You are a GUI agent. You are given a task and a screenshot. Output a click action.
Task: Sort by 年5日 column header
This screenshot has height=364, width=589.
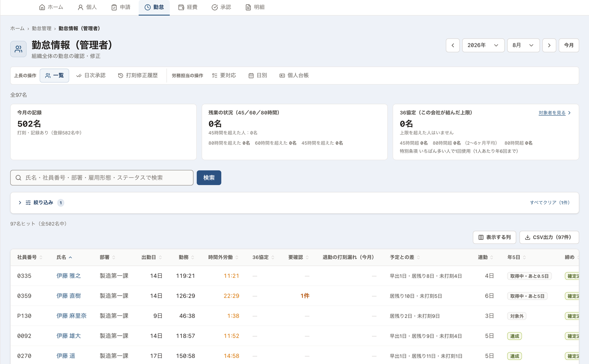coord(517,257)
